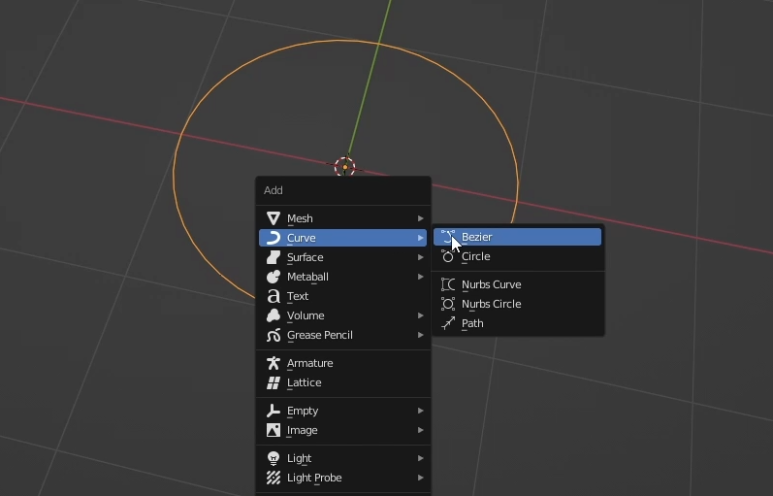Click the Surface icon

pyautogui.click(x=273, y=257)
